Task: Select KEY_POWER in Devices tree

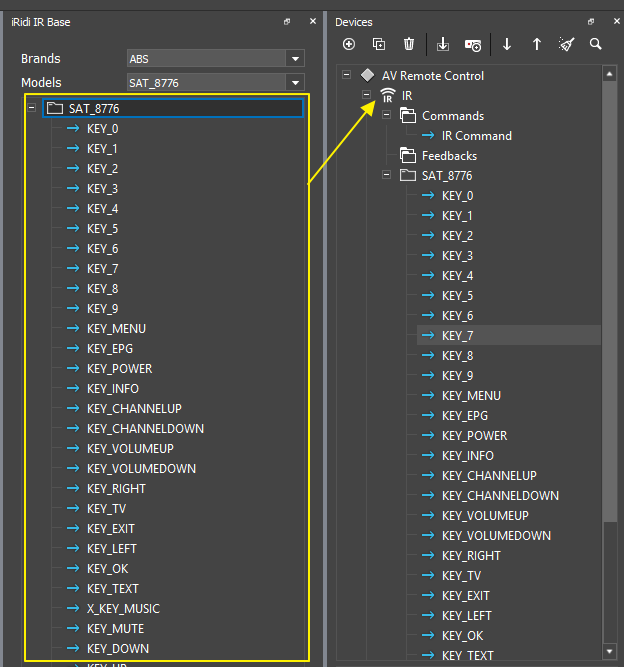Action: (474, 436)
